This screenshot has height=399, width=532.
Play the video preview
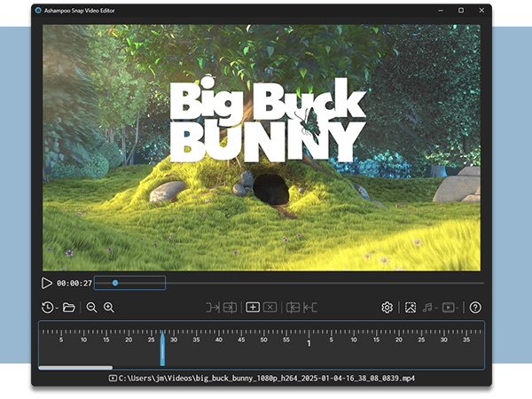(46, 283)
